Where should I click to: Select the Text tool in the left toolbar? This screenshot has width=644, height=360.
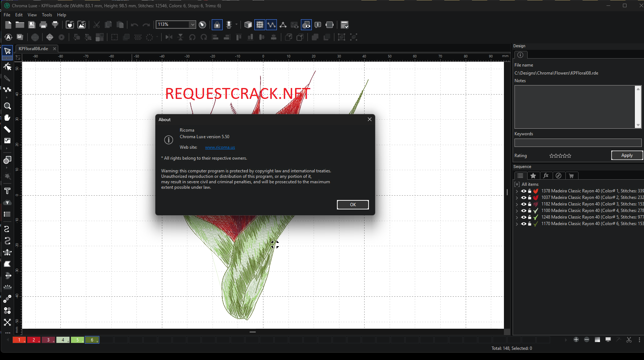7,191
